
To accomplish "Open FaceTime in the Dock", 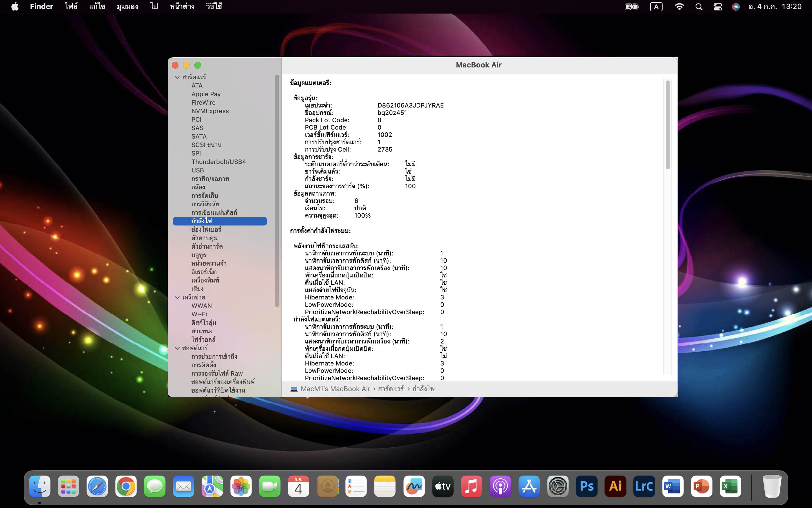I will (x=270, y=486).
